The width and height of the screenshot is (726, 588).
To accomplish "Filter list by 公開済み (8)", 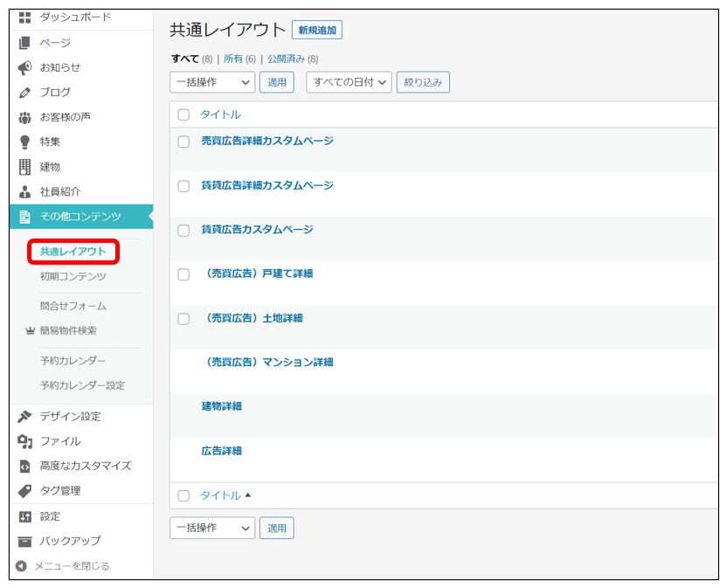I will click(x=293, y=59).
